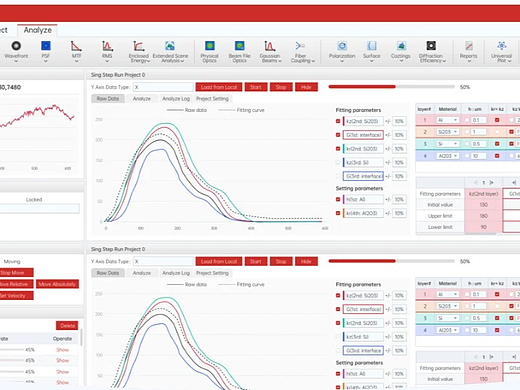Screen dimensions: 520x390
Task: Open Al material dropdown in lower layer table
Action: tap(448, 294)
